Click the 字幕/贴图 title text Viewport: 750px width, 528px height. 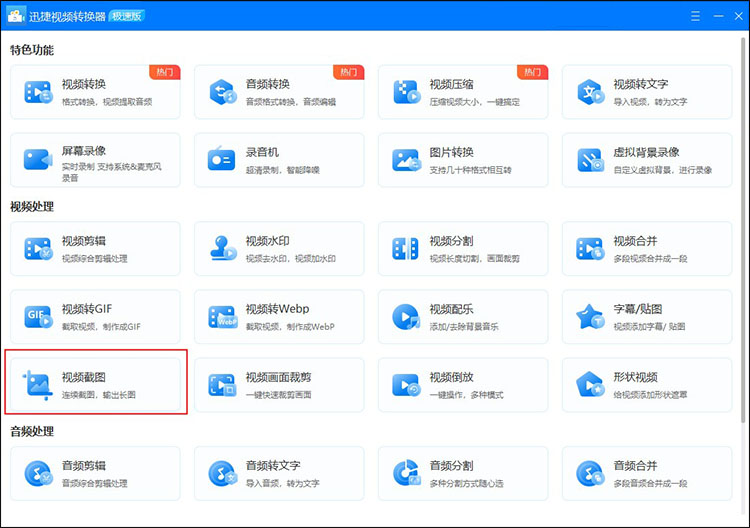pyautogui.click(x=638, y=309)
